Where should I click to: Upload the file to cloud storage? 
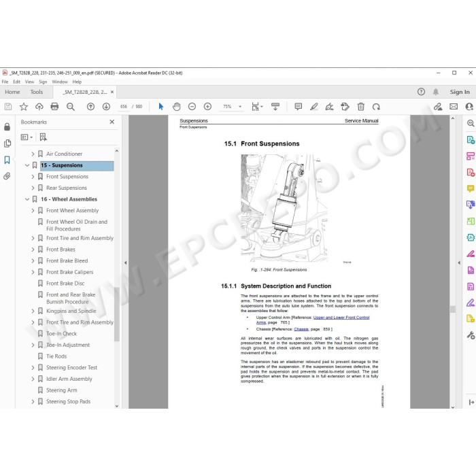coord(39,107)
